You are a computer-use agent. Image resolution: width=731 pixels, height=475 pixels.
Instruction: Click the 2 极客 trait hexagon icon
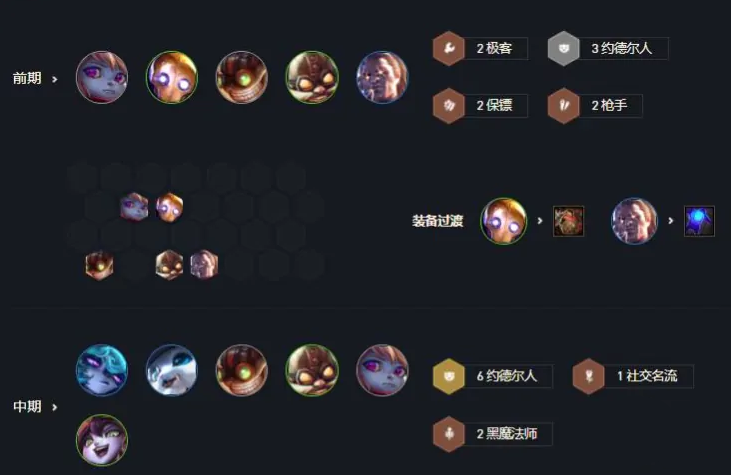click(448, 48)
